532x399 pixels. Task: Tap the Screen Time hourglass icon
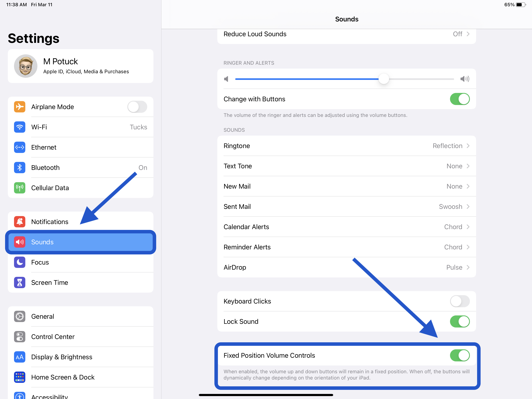point(19,282)
